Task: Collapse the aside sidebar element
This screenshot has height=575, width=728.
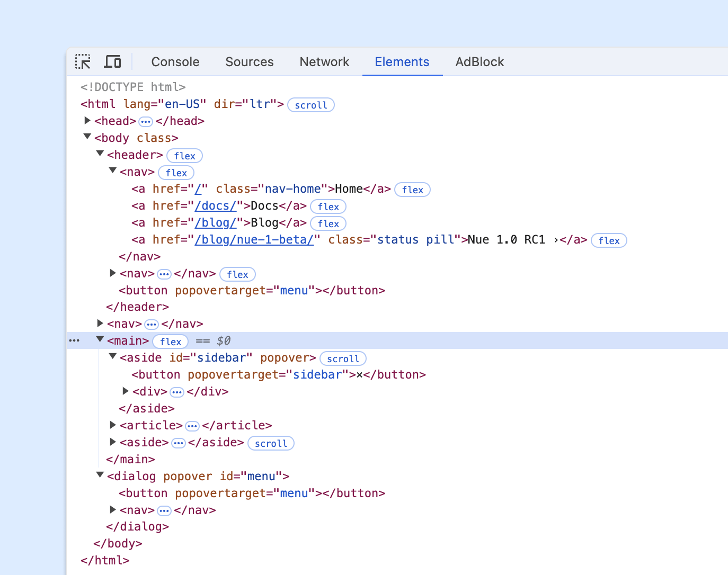Action: pyautogui.click(x=113, y=357)
